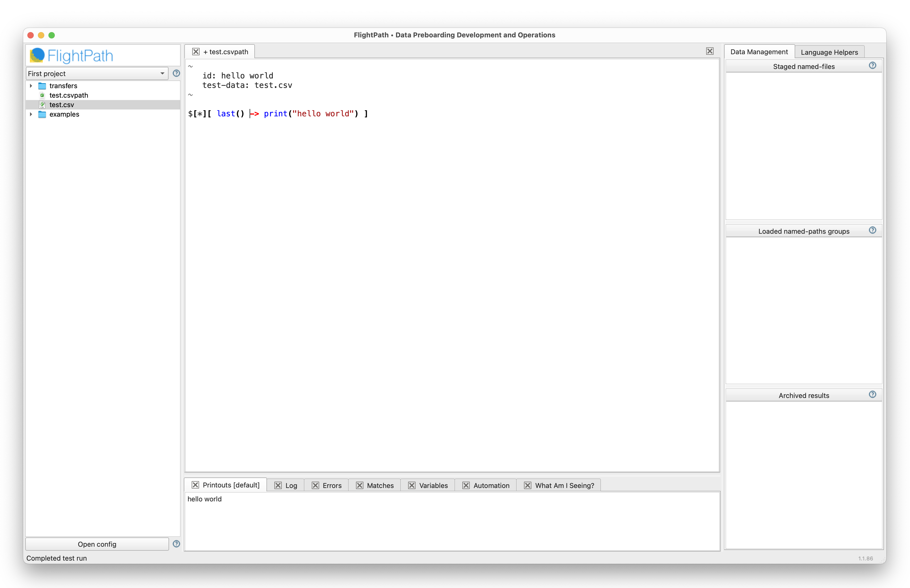Click help icon next to project dropdown

[176, 73]
